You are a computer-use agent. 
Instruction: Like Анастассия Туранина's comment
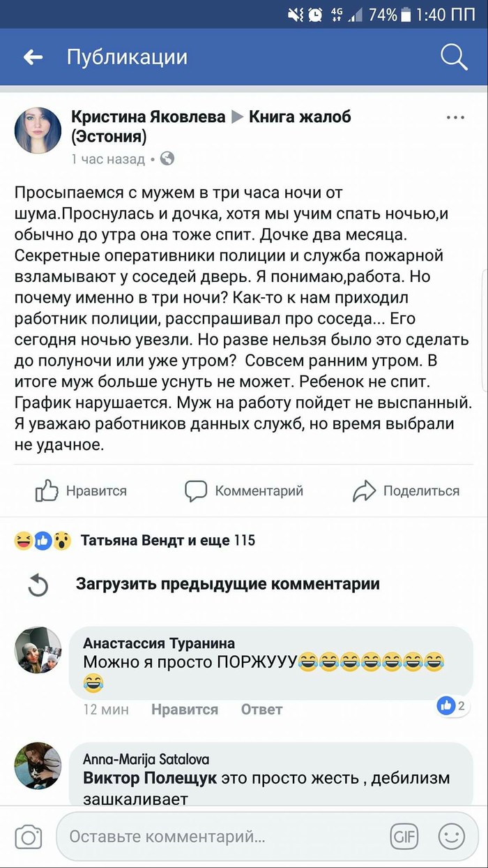[185, 710]
